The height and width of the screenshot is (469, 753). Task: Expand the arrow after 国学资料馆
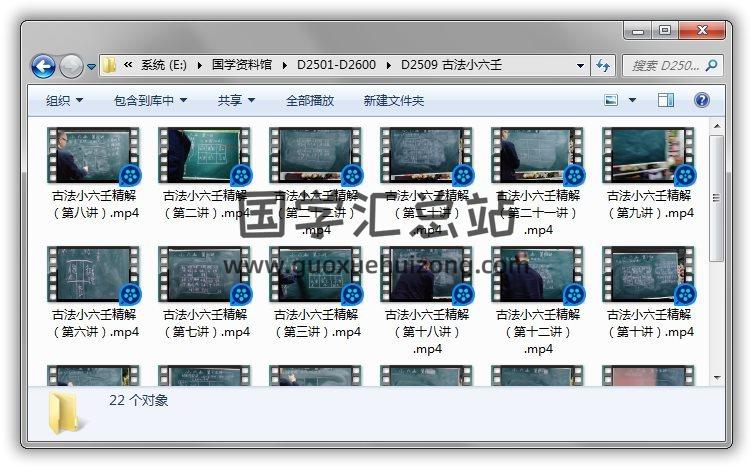click(285, 65)
